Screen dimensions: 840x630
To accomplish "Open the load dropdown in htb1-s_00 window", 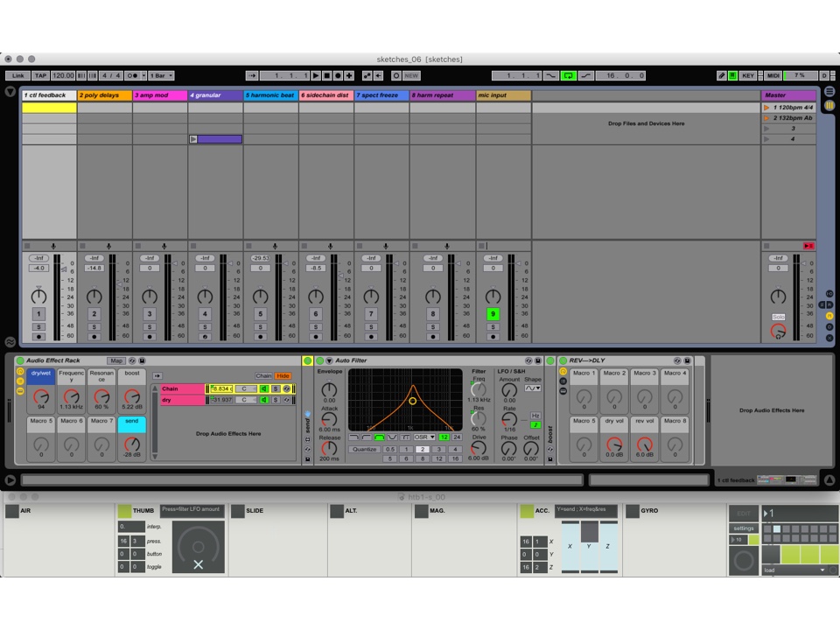I will 794,570.
